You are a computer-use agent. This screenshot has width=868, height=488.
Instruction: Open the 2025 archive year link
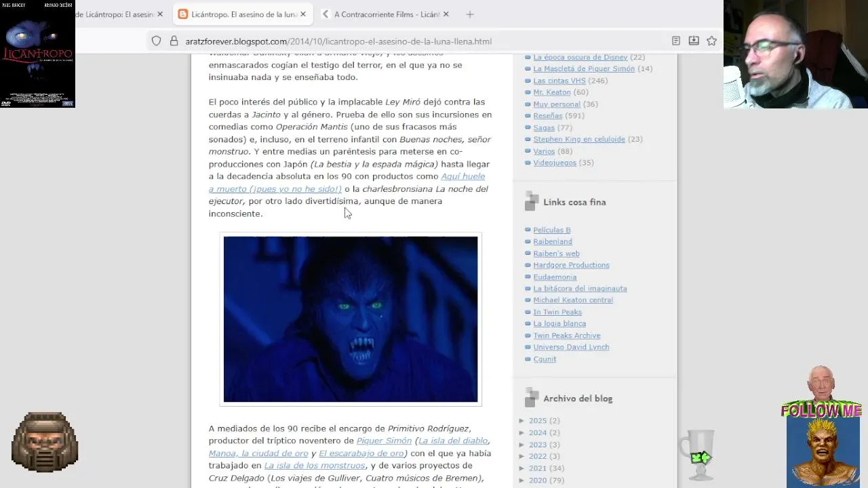(538, 421)
